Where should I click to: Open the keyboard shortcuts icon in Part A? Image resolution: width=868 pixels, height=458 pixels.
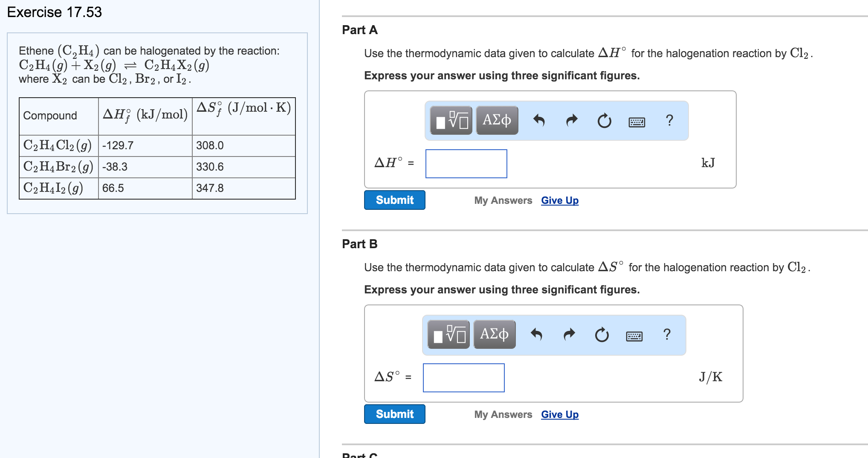pyautogui.click(x=636, y=122)
